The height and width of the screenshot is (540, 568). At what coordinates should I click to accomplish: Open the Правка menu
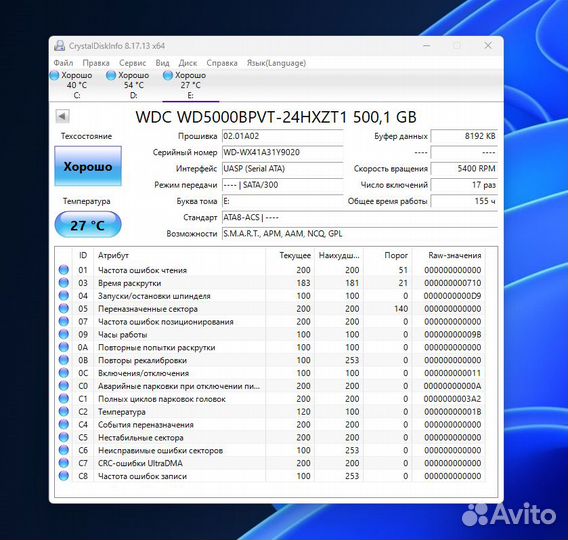[96, 63]
